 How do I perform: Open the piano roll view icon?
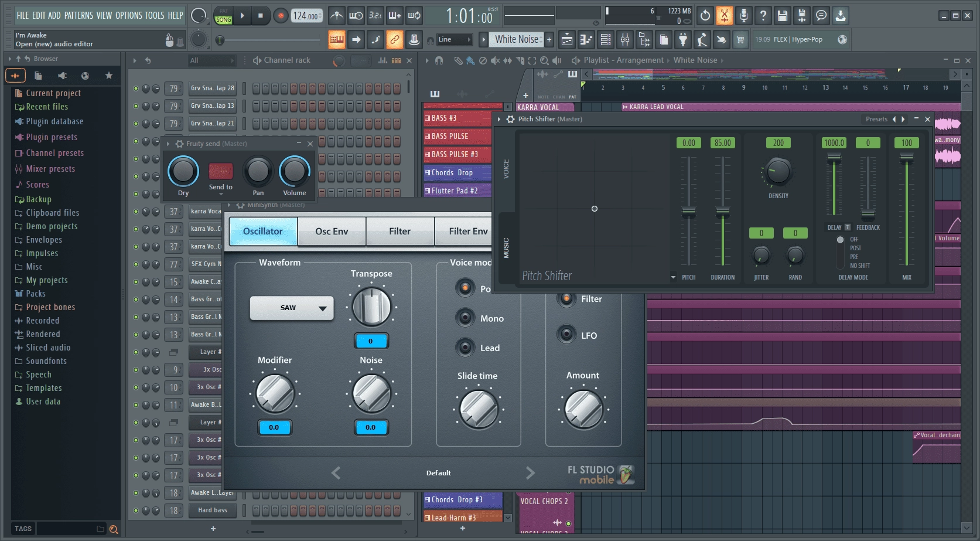point(586,40)
